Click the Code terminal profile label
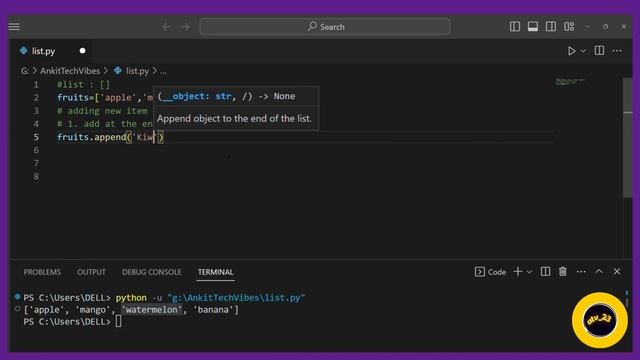Screen dimensions: 640x360 [490, 272]
